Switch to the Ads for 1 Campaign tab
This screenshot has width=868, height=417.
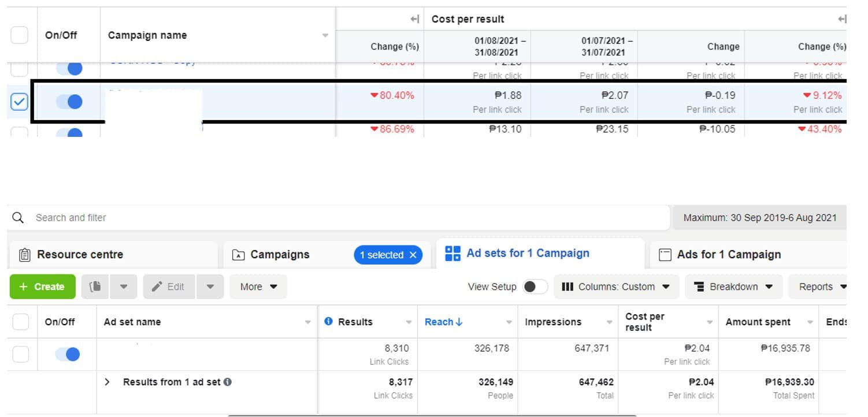click(728, 255)
